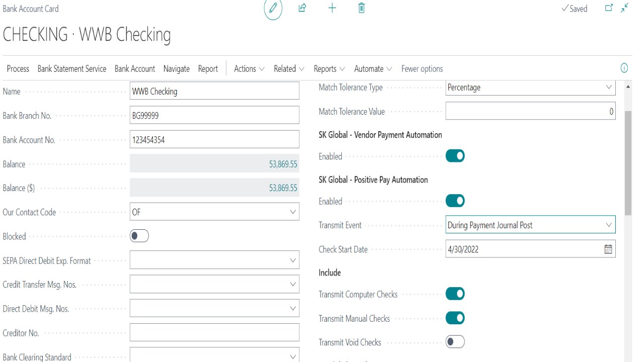The width and height of the screenshot is (644, 362).
Task: Open card in new window icon
Action: (x=609, y=8)
